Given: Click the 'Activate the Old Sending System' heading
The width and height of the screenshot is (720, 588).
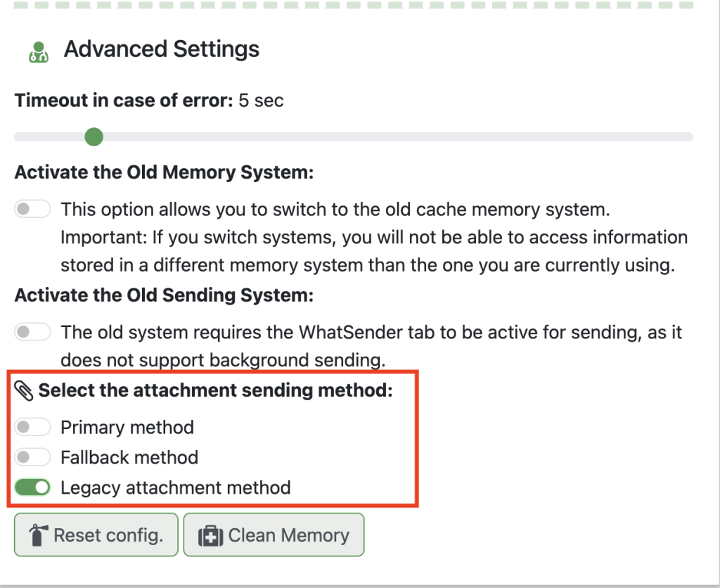Looking at the screenshot, I should (164, 295).
